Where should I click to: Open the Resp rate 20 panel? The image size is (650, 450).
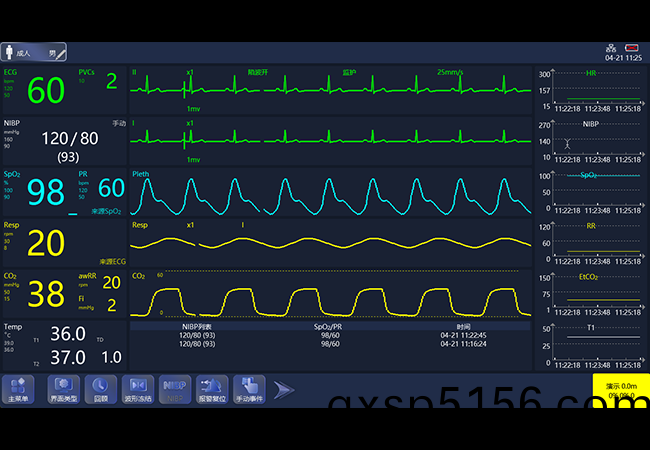[x=46, y=243]
